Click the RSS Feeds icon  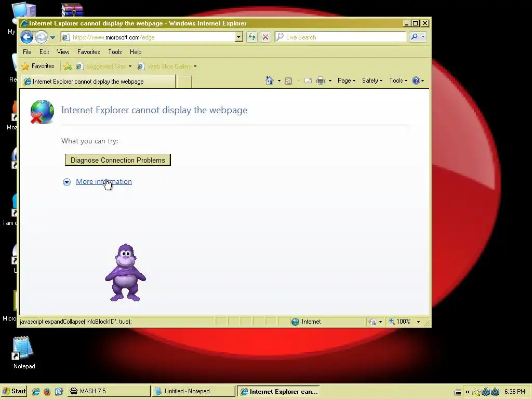288,81
